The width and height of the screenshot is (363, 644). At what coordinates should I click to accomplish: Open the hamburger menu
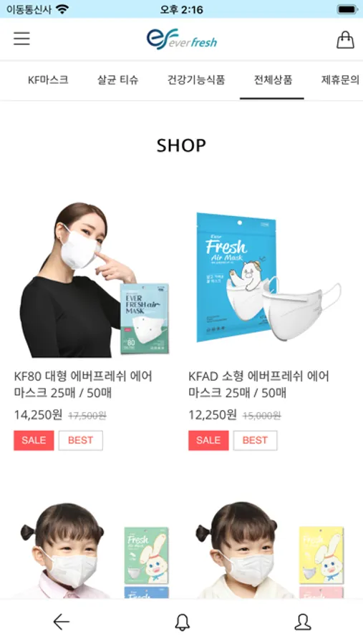(21, 39)
